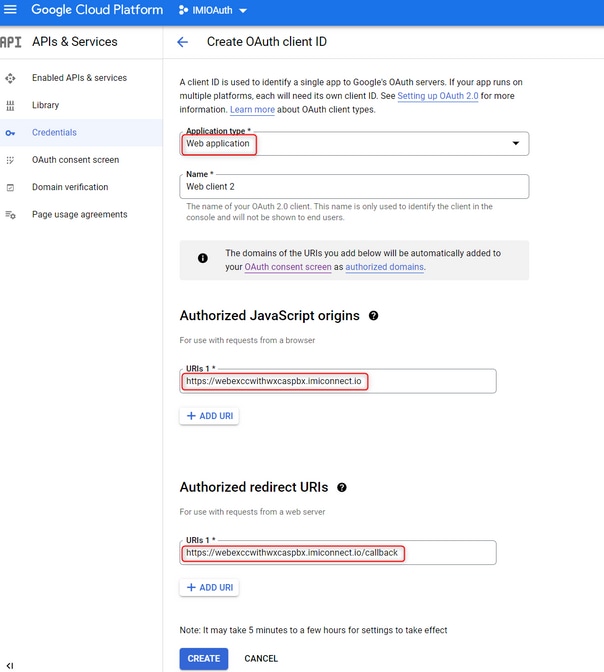Open the hamburger navigation menu
Image resolution: width=604 pixels, height=672 pixels.
[x=10, y=9]
